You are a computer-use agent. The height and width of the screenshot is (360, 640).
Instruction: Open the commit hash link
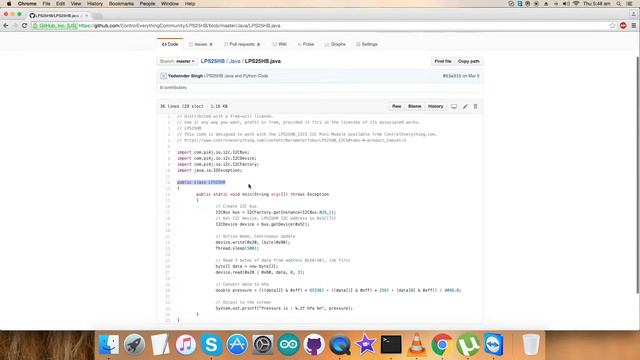pyautogui.click(x=451, y=76)
